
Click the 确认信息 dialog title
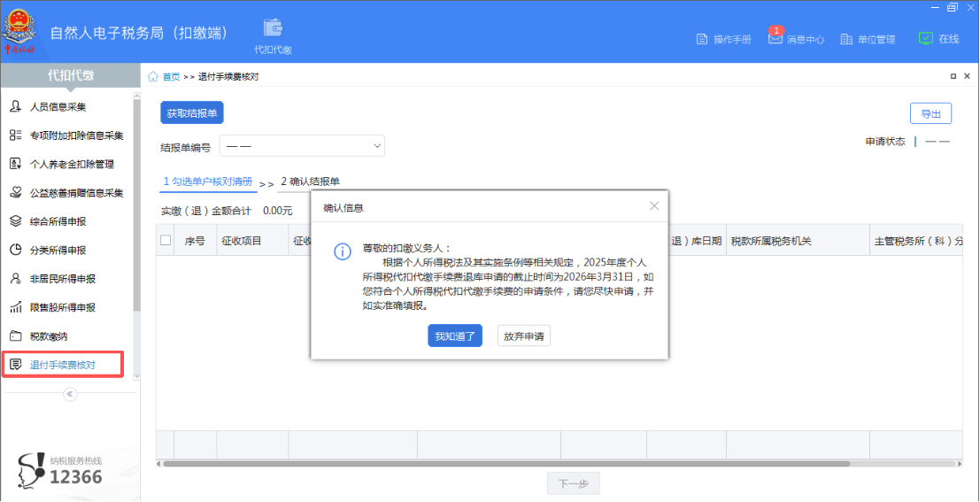pyautogui.click(x=343, y=208)
